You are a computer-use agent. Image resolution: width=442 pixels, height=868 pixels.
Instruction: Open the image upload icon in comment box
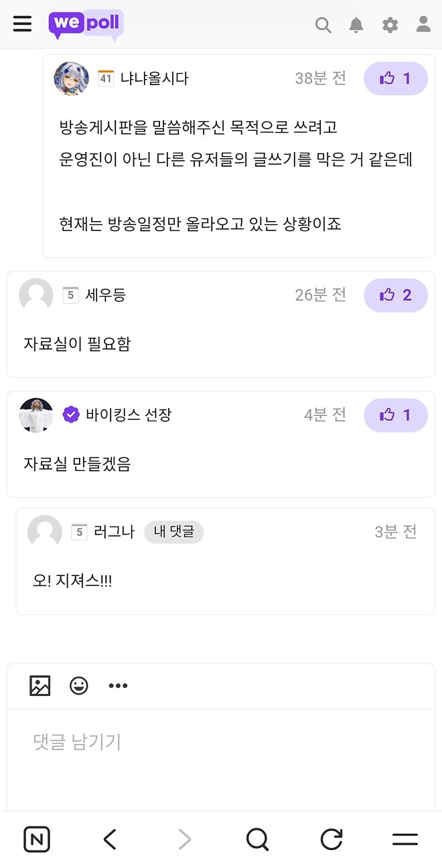(40, 685)
